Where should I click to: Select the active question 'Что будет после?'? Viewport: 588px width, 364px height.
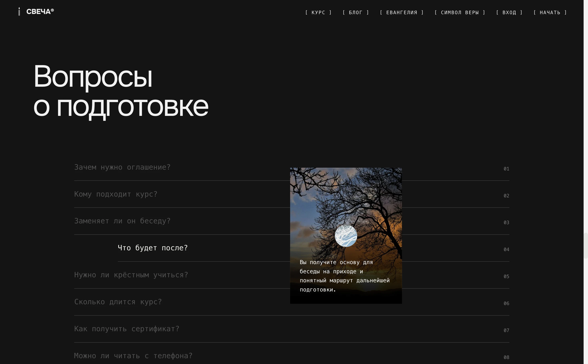[x=153, y=248]
